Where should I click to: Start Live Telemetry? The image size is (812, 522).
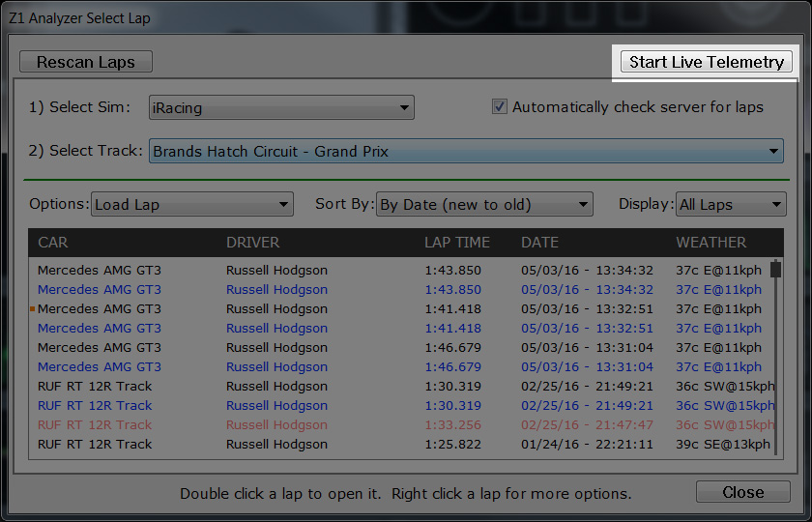[x=707, y=62]
